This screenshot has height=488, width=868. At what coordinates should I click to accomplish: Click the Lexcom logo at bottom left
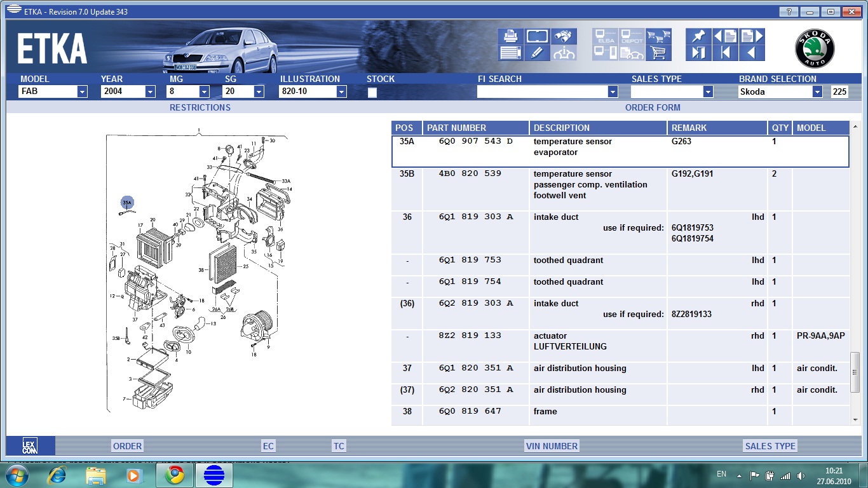(x=30, y=445)
